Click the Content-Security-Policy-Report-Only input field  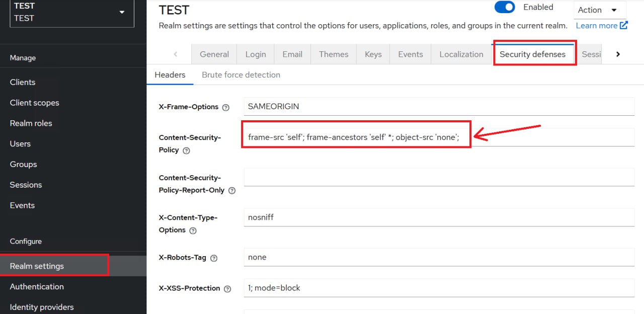[x=439, y=178]
